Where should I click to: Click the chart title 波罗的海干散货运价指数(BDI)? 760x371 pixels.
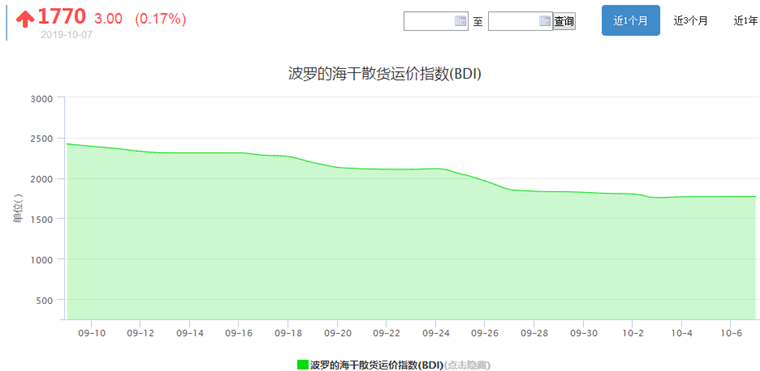pos(384,74)
